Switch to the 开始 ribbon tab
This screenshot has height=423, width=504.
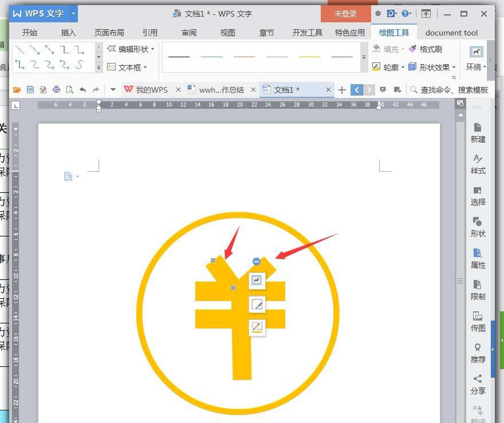coord(30,33)
